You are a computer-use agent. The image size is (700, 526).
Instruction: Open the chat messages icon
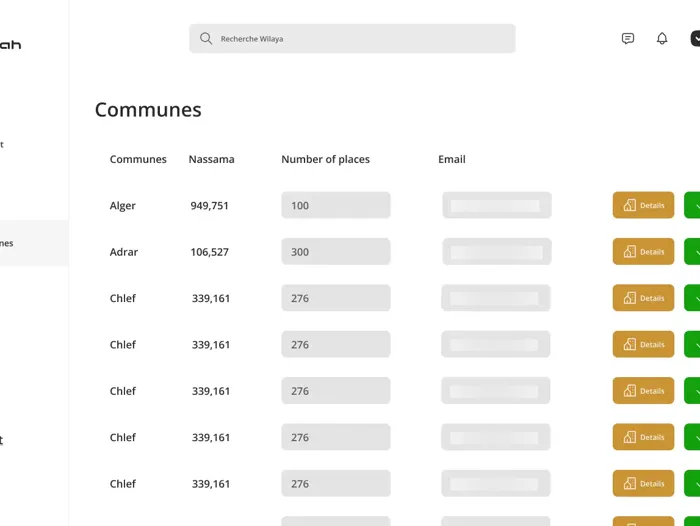coord(628,39)
